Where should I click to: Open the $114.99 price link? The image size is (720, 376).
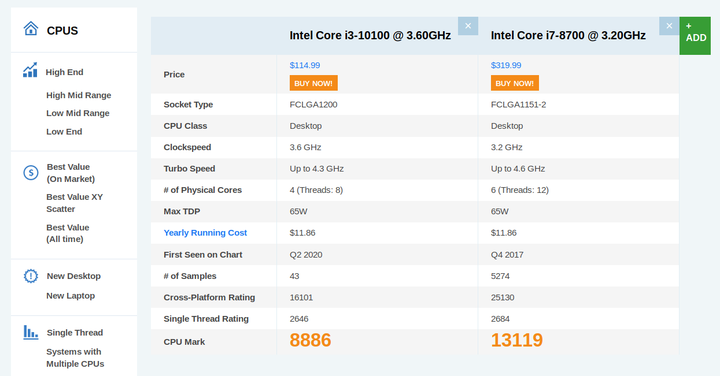[x=305, y=65]
